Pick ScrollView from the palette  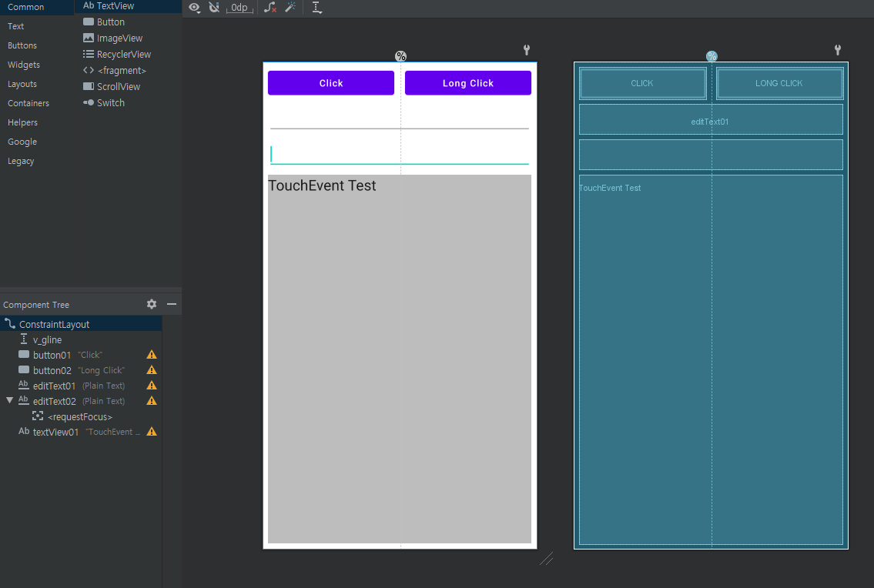pyautogui.click(x=128, y=86)
